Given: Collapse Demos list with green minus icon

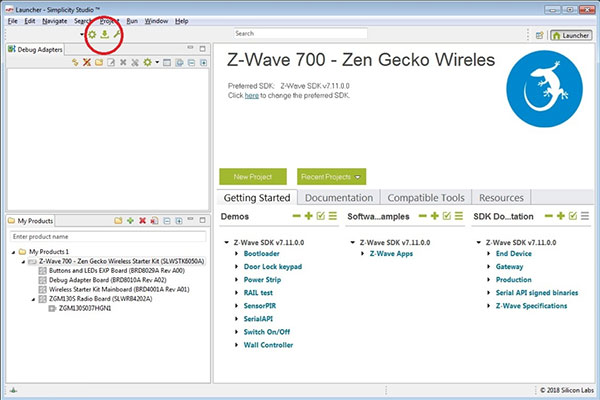Looking at the screenshot, I should [296, 216].
